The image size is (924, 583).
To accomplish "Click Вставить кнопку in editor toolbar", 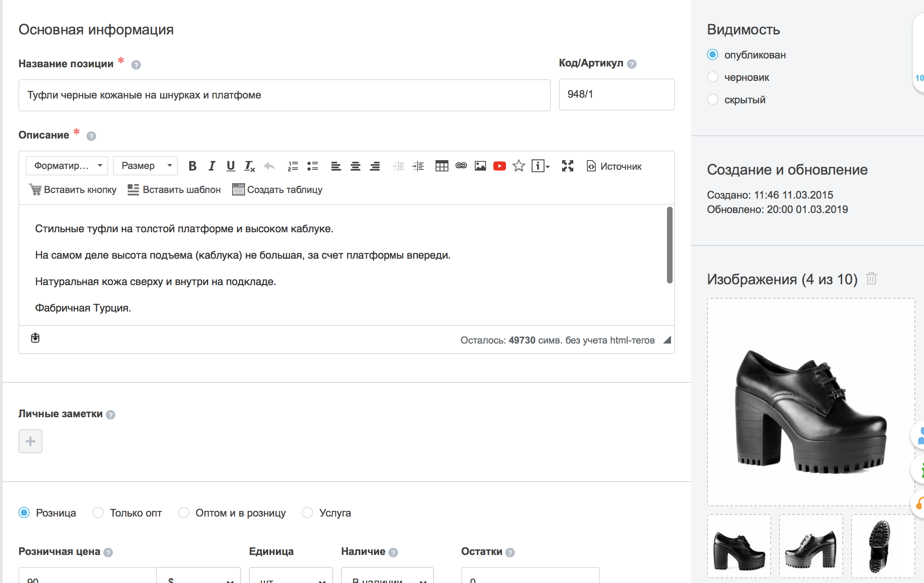I will pos(73,190).
